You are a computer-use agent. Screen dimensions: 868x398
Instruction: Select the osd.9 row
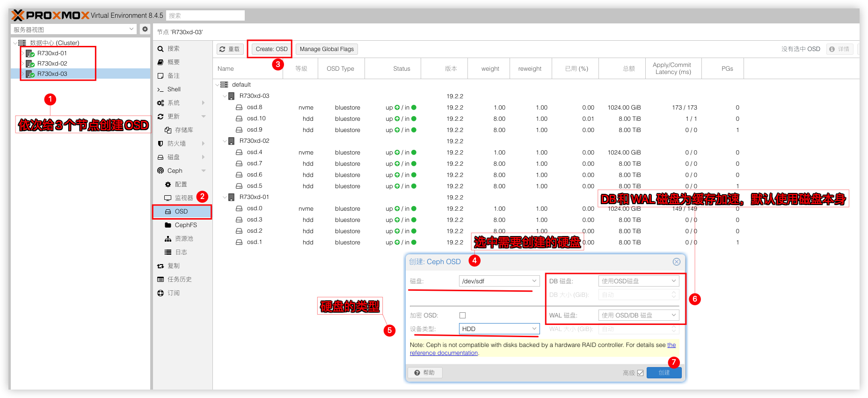pyautogui.click(x=536, y=130)
